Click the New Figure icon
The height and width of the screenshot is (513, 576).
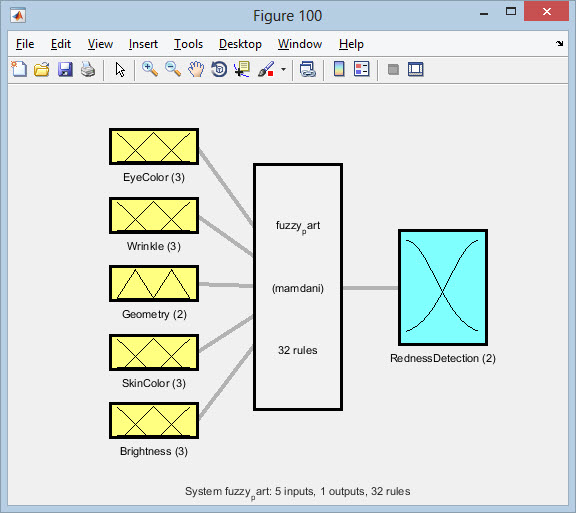[x=19, y=69]
